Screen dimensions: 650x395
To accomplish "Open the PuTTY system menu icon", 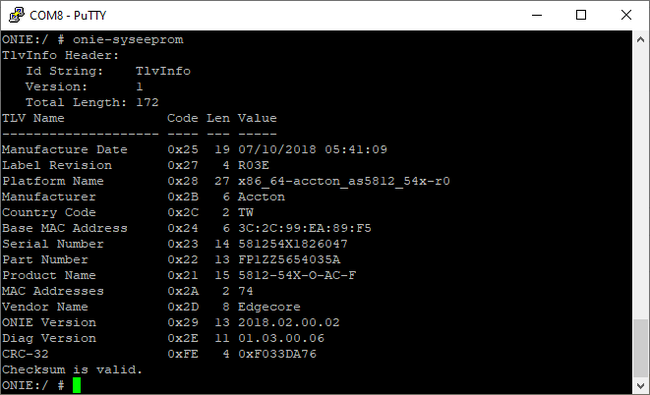I will click(17, 15).
